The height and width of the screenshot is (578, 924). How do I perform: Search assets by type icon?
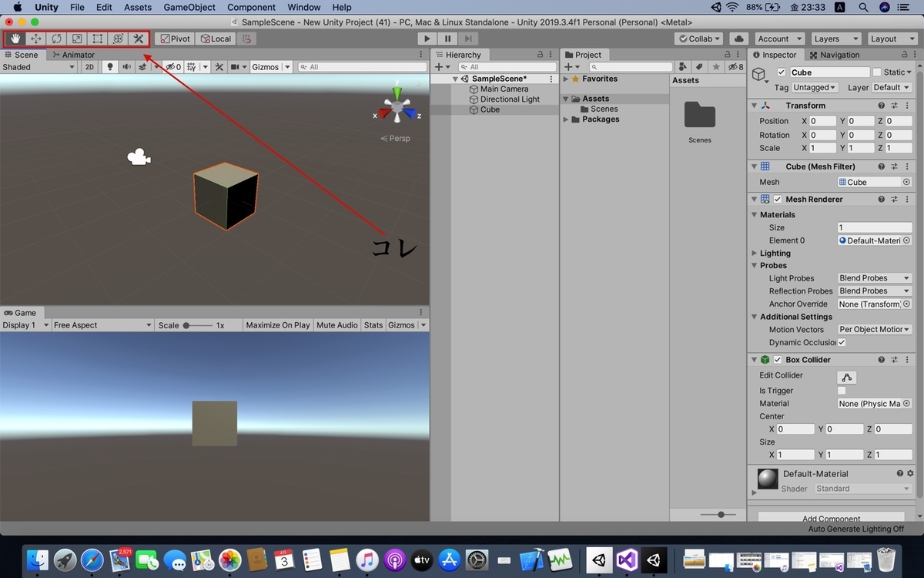pyautogui.click(x=683, y=67)
